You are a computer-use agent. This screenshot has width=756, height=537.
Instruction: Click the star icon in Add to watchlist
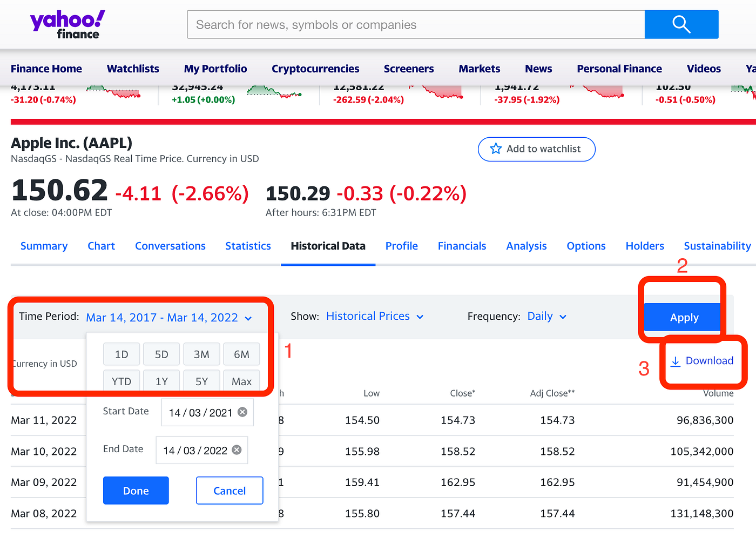pyautogui.click(x=496, y=149)
